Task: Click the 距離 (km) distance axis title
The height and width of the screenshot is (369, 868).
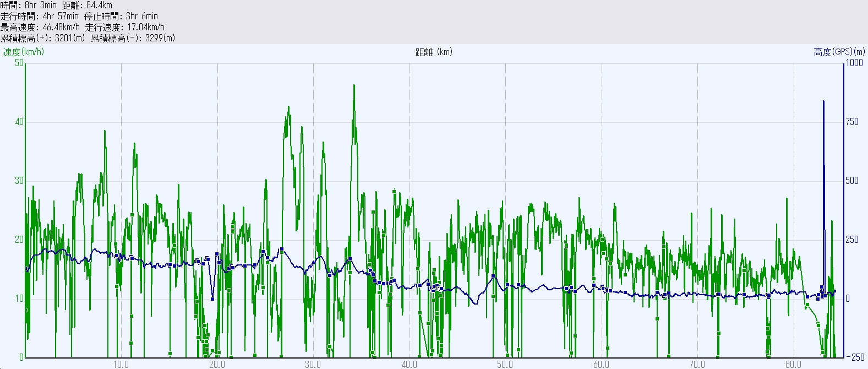Action: (x=434, y=52)
